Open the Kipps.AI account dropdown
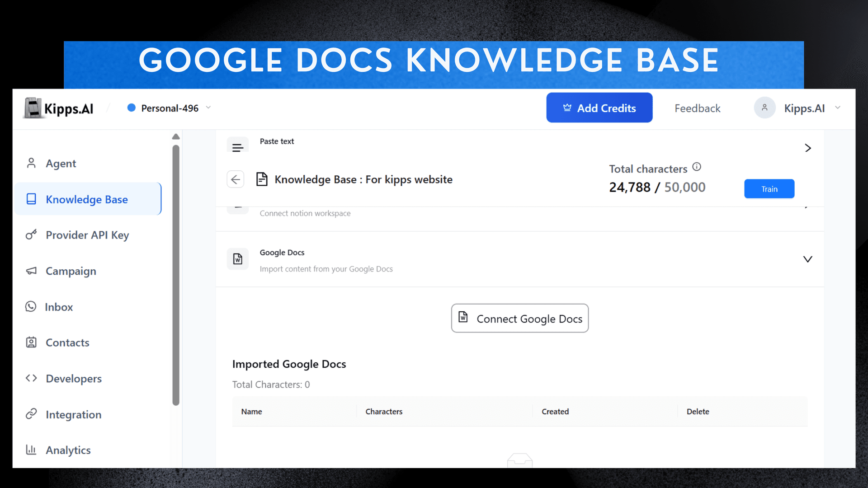Viewport: 868px width, 488px height. 838,108
